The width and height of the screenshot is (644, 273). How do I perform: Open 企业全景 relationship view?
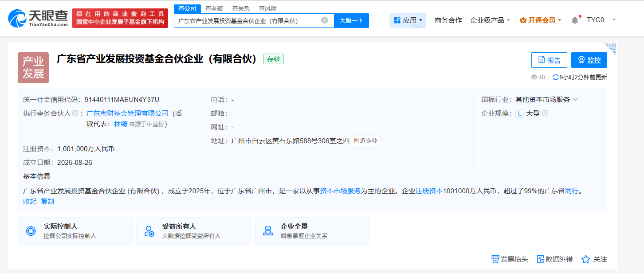coord(312,230)
